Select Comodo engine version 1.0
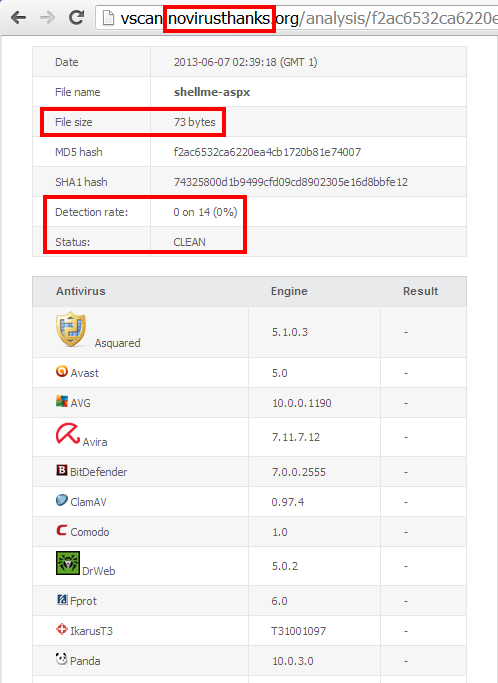The width and height of the screenshot is (498, 683). 280,532
